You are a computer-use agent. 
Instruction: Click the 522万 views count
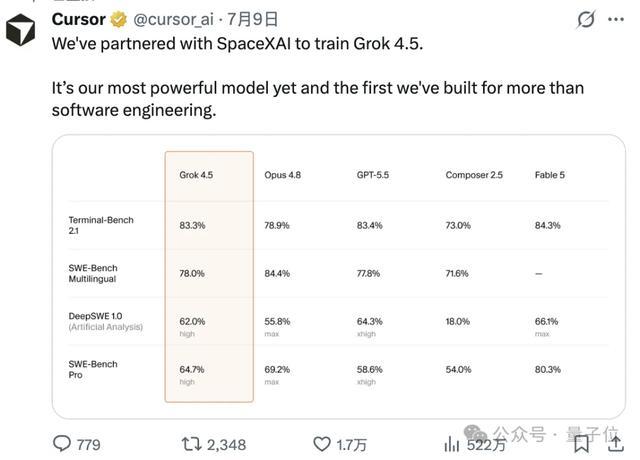tap(486, 444)
